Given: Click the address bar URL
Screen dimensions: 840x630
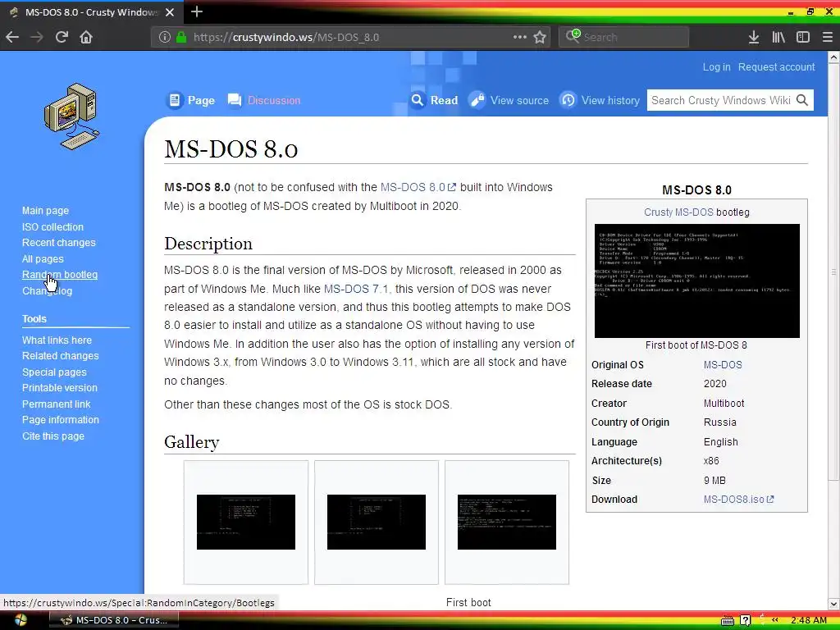Looking at the screenshot, I should click(x=286, y=37).
